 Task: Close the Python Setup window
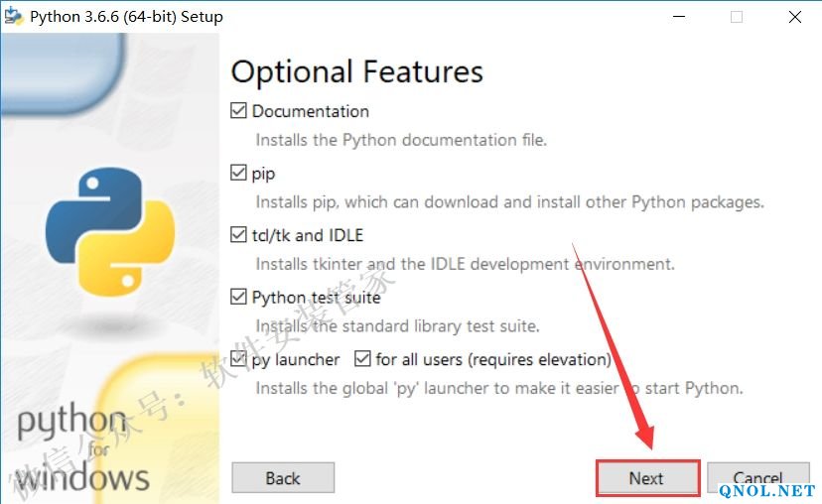point(795,16)
